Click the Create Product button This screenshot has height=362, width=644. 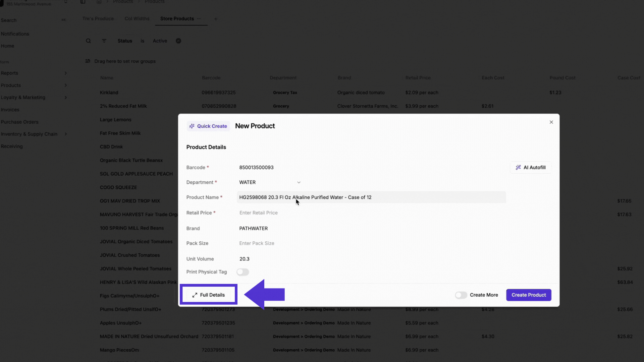click(529, 295)
